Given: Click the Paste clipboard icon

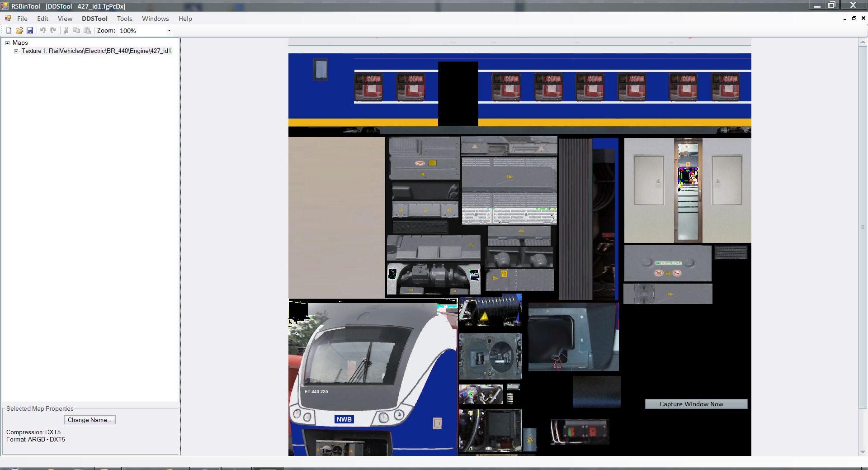Looking at the screenshot, I should tap(87, 30).
